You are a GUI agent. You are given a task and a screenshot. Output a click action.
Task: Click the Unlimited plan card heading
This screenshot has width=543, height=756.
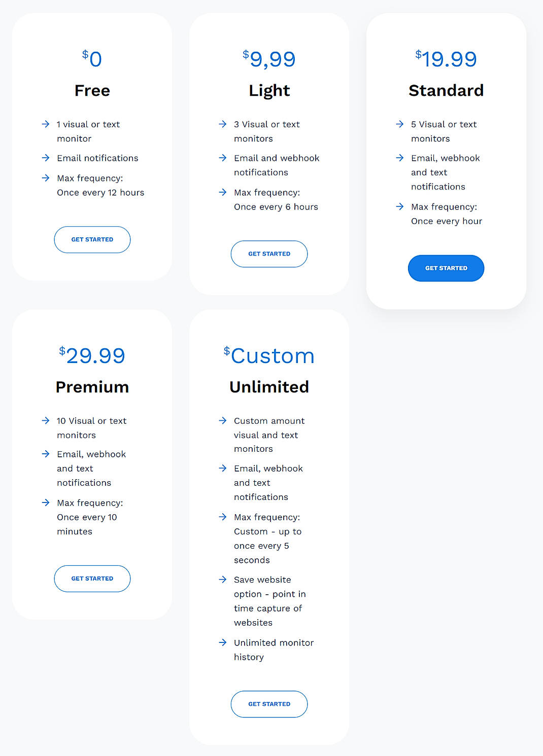click(269, 386)
